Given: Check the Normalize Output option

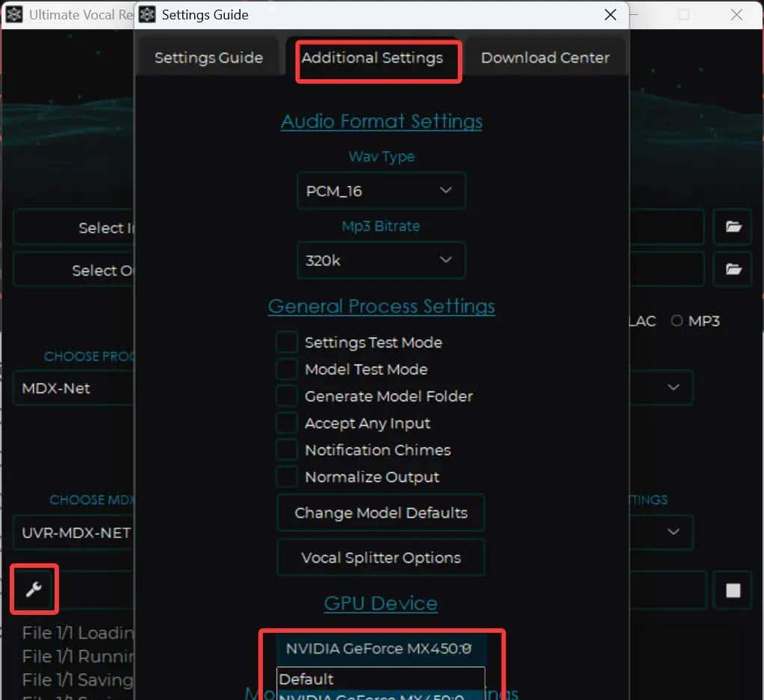Looking at the screenshot, I should (x=287, y=477).
